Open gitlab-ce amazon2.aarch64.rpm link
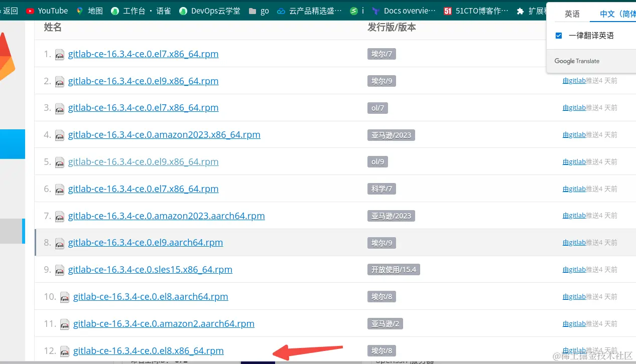This screenshot has height=364, width=636. (x=164, y=324)
